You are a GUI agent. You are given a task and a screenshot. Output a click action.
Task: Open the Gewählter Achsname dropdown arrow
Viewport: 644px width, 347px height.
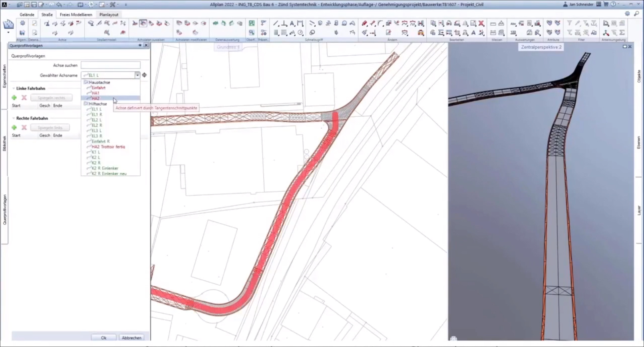coord(138,75)
